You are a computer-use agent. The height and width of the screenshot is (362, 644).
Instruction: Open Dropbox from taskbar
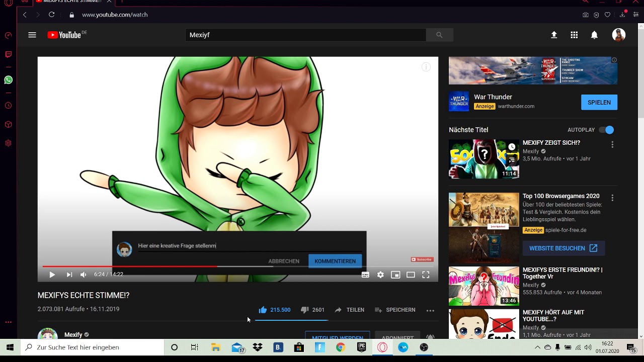(258, 347)
